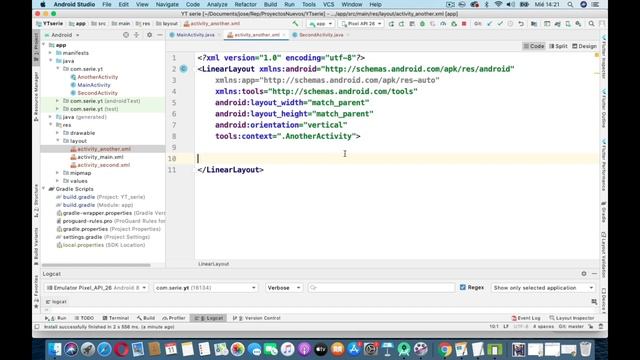
Task: Open the Favorites side tool window
Action: pos(36,291)
